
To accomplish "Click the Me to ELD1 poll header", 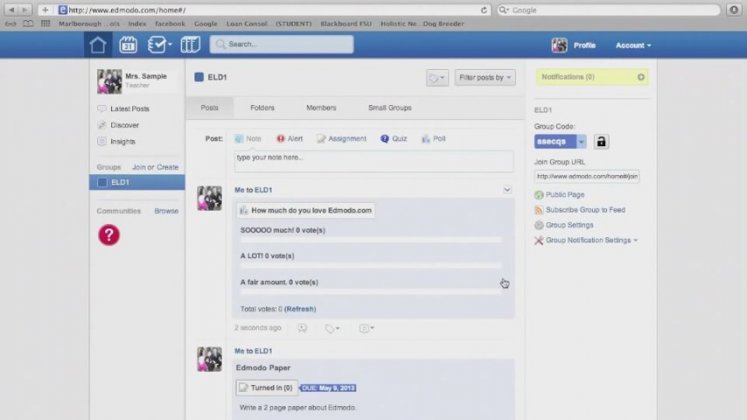I will pos(253,190).
